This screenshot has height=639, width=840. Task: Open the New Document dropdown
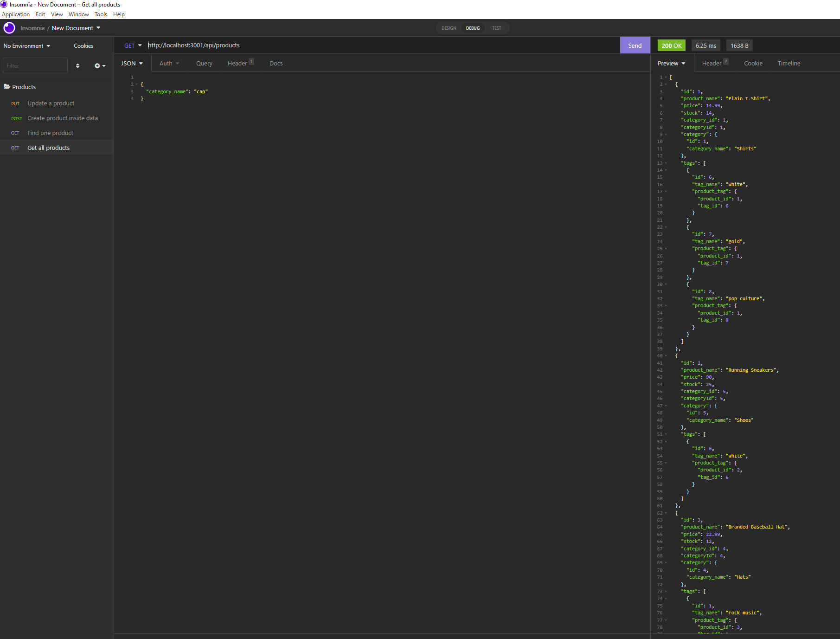point(76,28)
